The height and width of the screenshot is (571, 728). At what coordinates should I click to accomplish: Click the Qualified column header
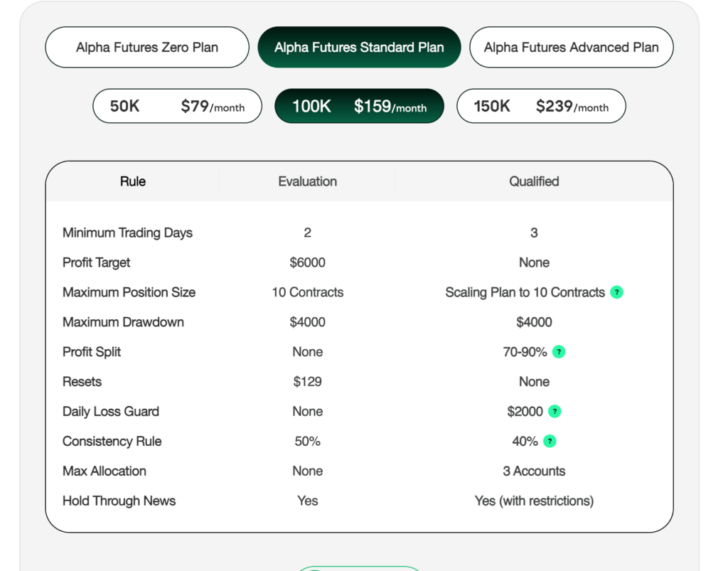[534, 181]
